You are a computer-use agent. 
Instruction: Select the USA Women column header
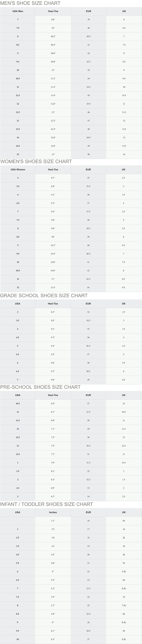18,169
